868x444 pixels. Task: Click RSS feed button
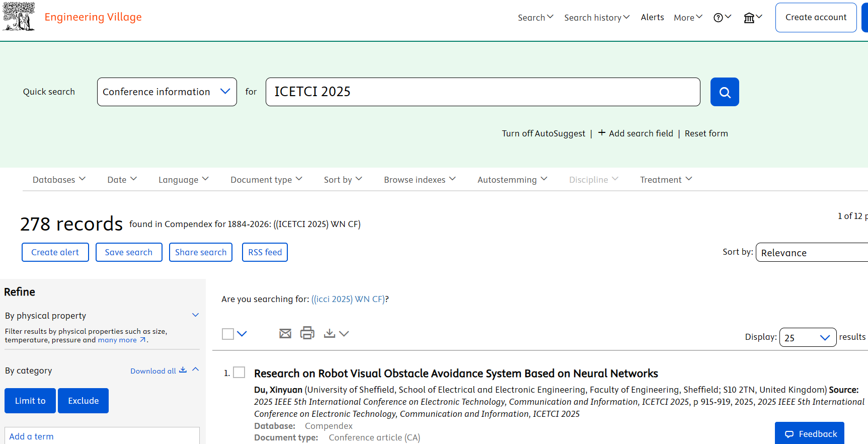click(x=265, y=252)
